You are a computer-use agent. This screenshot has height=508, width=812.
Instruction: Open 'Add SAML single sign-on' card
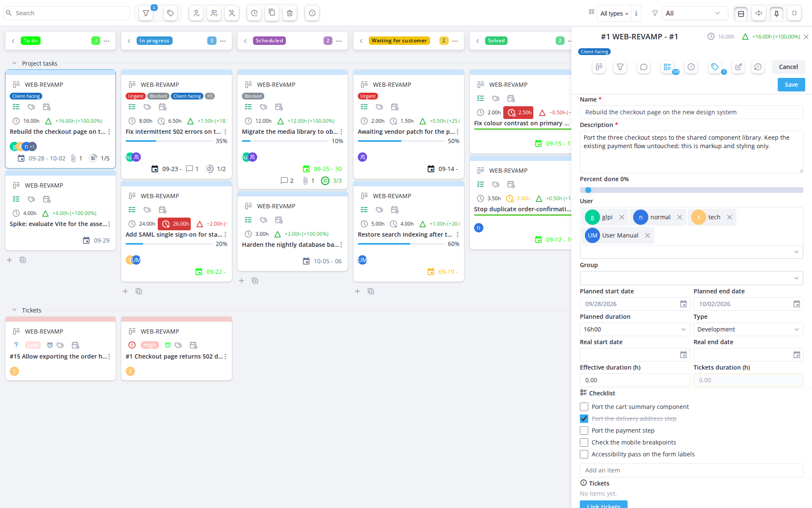pos(173,235)
